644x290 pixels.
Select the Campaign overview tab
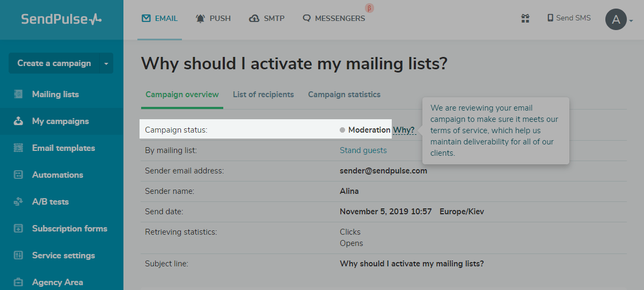pos(182,95)
